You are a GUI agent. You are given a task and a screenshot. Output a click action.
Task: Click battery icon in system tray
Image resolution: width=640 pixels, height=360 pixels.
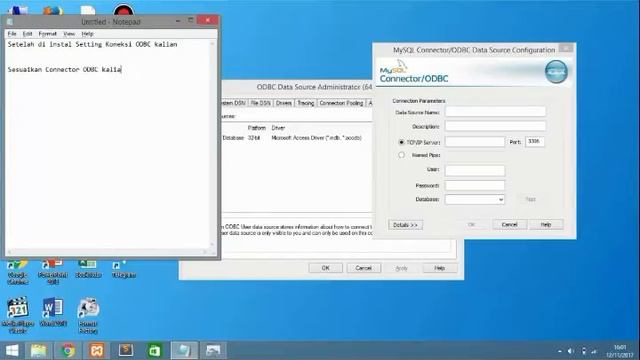(584, 351)
